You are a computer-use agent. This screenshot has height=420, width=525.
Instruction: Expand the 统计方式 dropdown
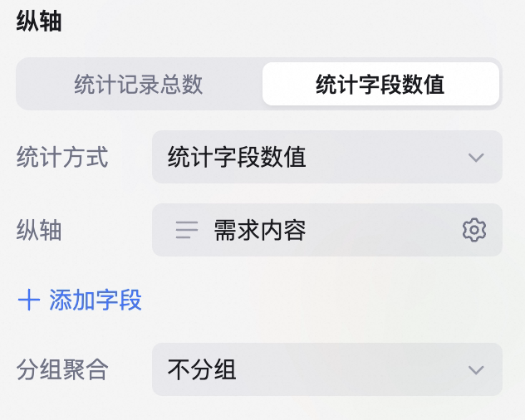pos(327,157)
